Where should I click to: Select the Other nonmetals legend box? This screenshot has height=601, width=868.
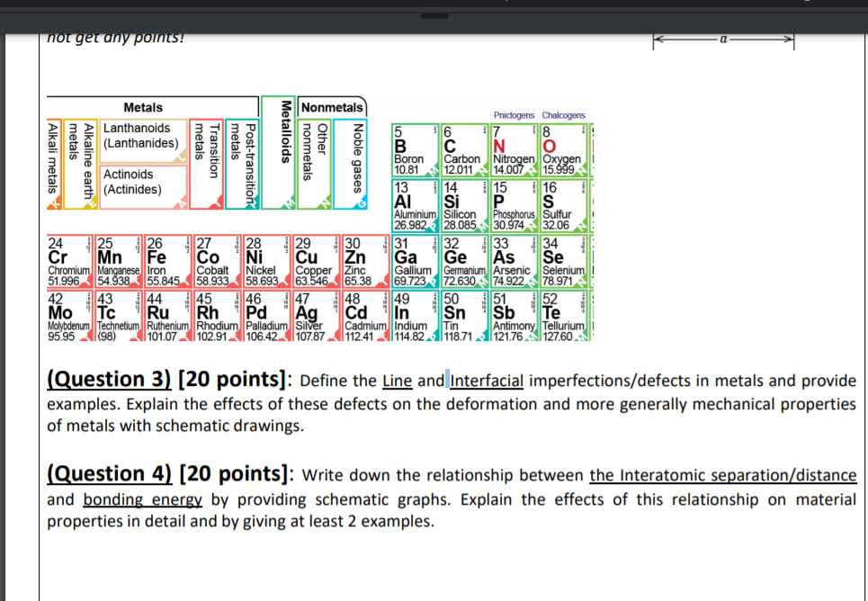pos(315,164)
